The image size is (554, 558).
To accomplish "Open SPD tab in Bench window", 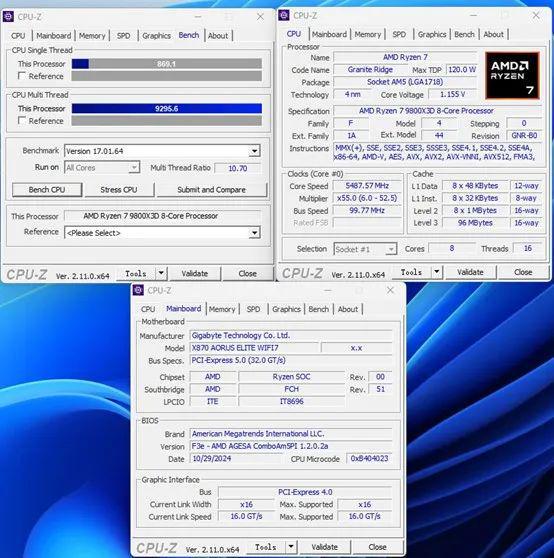I will tap(123, 36).
